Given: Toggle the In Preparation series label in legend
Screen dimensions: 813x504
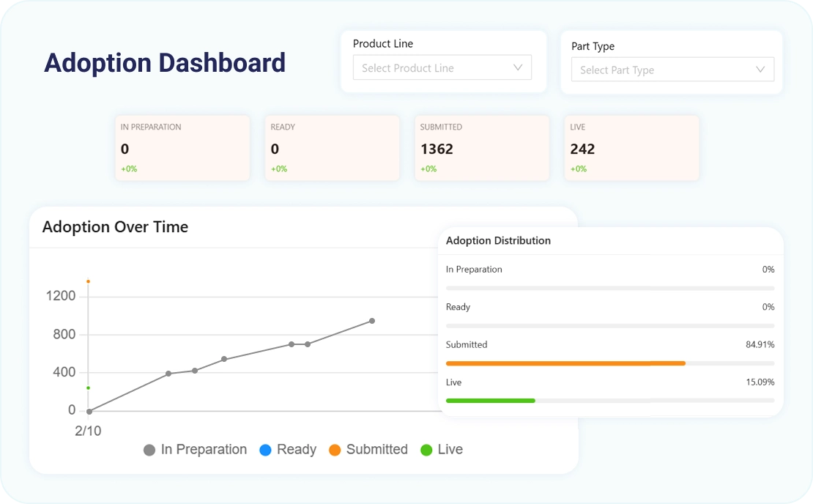Looking at the screenshot, I should (x=204, y=450).
